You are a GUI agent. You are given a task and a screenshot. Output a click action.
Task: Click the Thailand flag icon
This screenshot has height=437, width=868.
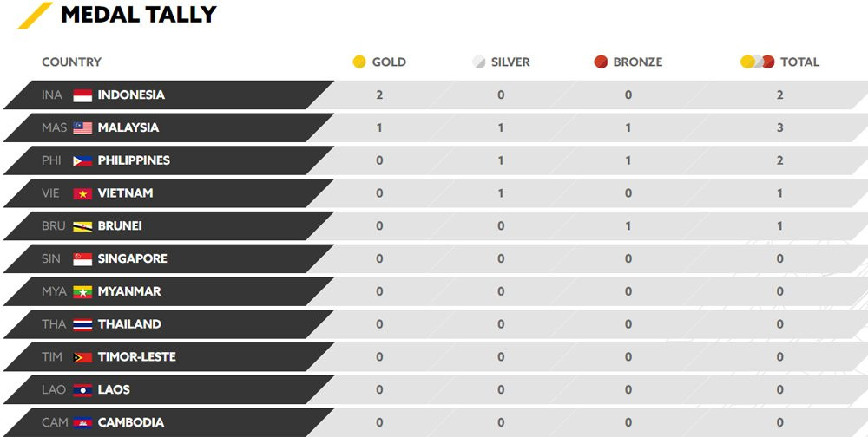tap(82, 325)
